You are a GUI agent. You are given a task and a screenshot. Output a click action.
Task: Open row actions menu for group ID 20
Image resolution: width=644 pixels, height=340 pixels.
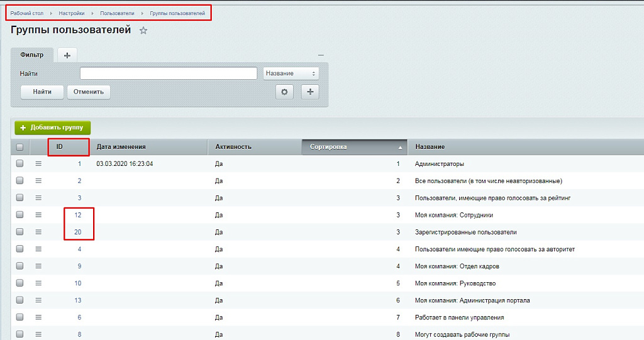coord(38,232)
